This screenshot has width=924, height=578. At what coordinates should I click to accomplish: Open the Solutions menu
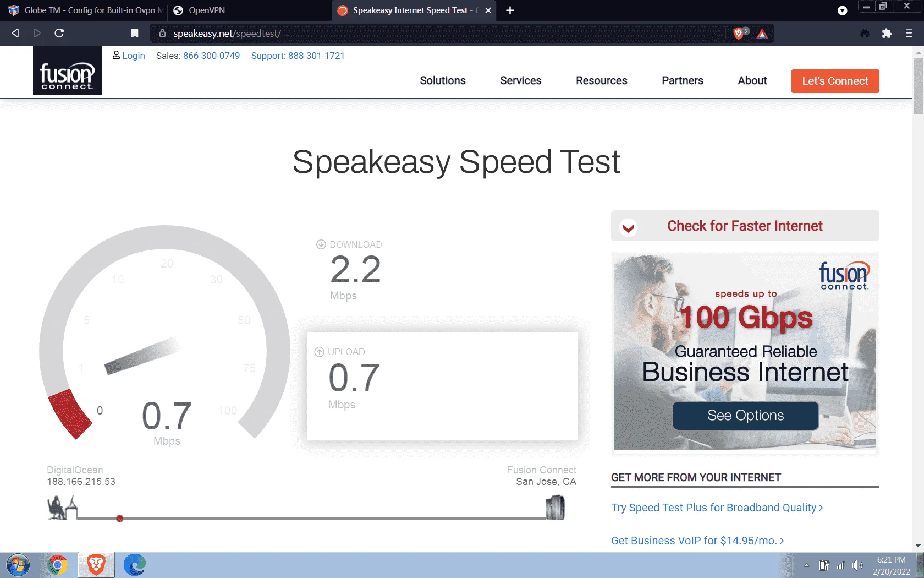tap(443, 80)
